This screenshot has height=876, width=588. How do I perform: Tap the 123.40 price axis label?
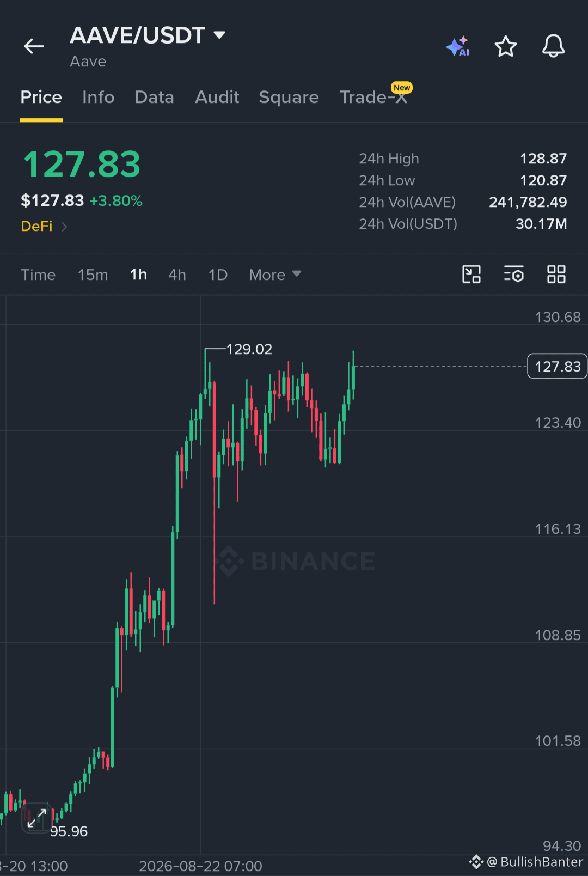click(558, 423)
